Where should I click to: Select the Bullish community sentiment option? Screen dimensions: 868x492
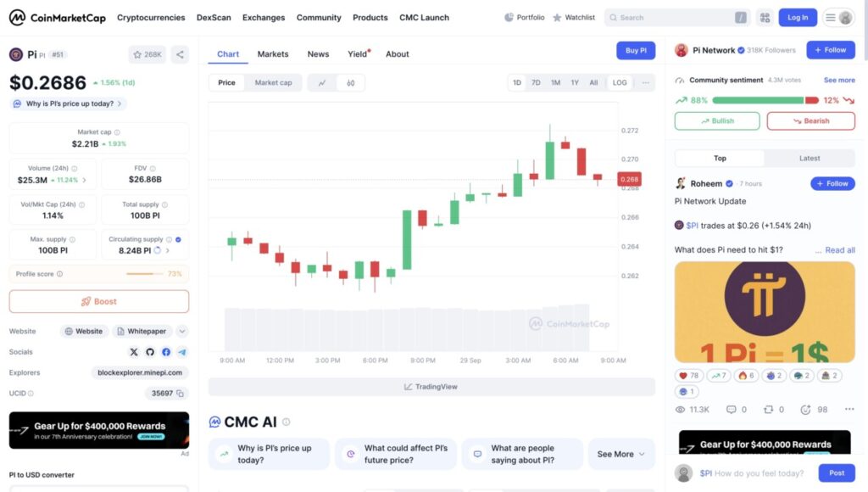coord(716,121)
